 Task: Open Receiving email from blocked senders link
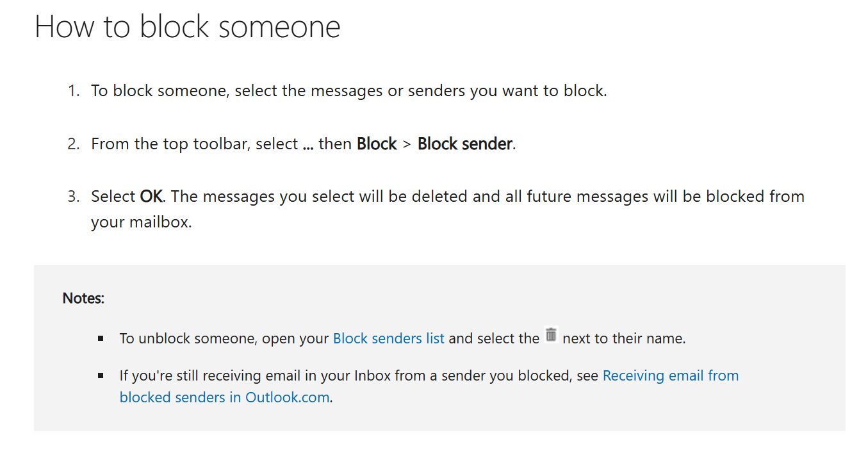click(x=429, y=386)
